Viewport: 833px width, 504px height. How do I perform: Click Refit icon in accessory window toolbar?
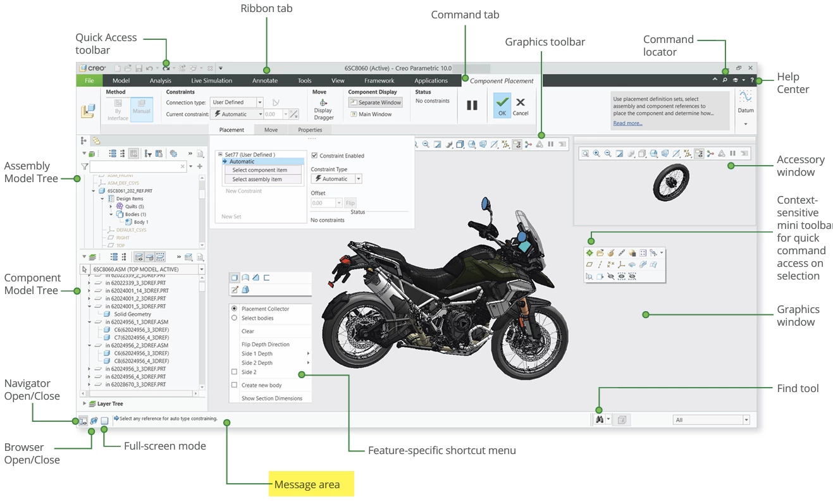coord(585,153)
